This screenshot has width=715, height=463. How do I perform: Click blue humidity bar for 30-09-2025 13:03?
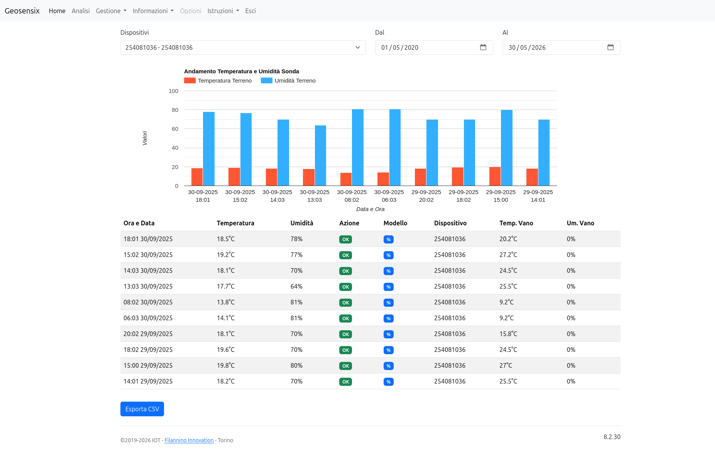(x=321, y=156)
